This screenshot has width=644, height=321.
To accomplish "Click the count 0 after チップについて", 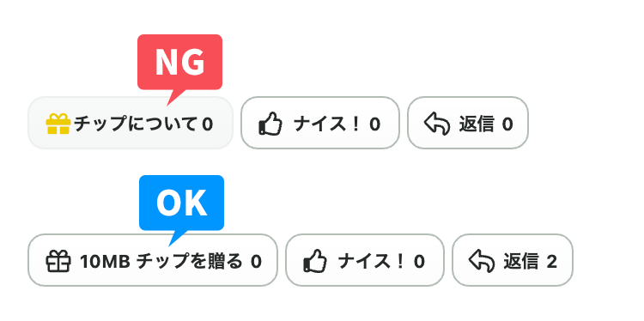I will pos(208,124).
